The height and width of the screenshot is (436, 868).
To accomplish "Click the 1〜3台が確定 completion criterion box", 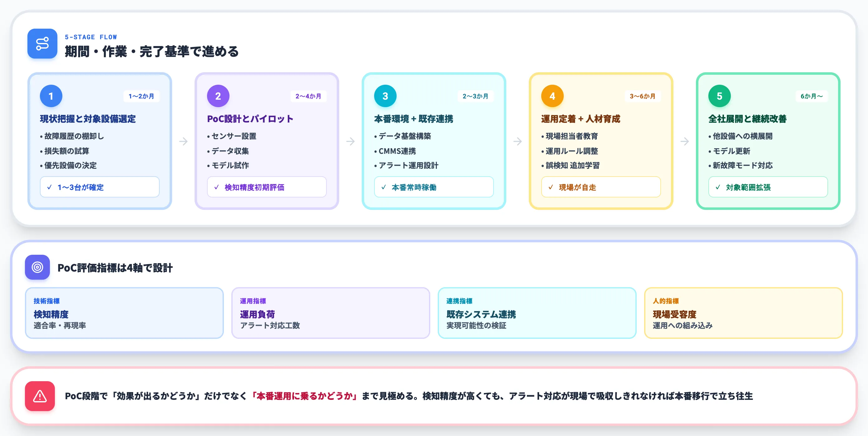I will (x=100, y=187).
